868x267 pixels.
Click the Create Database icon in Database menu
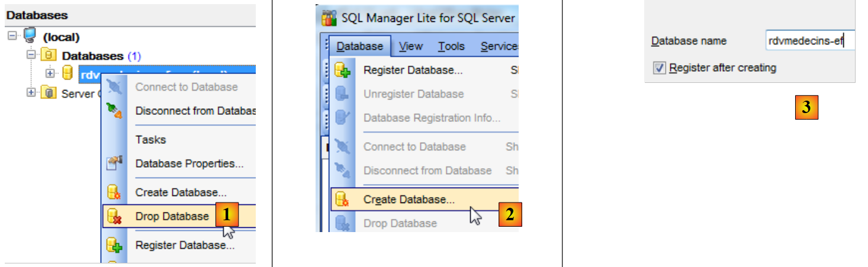click(343, 200)
